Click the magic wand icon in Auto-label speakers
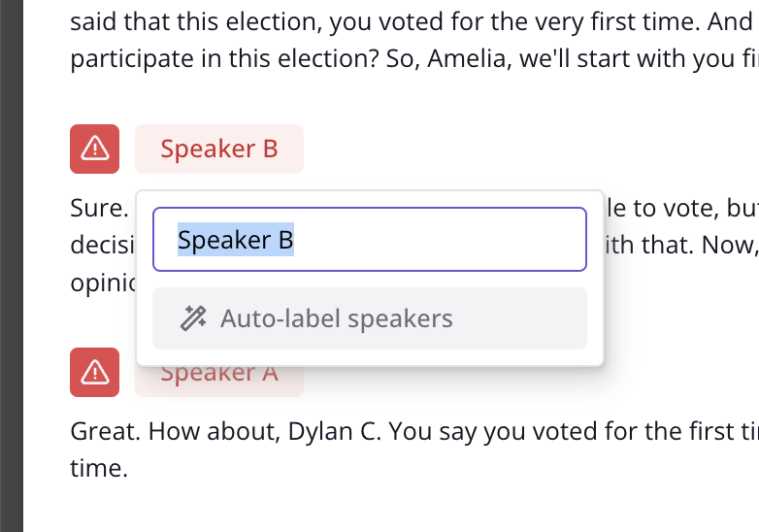The width and height of the screenshot is (759, 532). 193,318
